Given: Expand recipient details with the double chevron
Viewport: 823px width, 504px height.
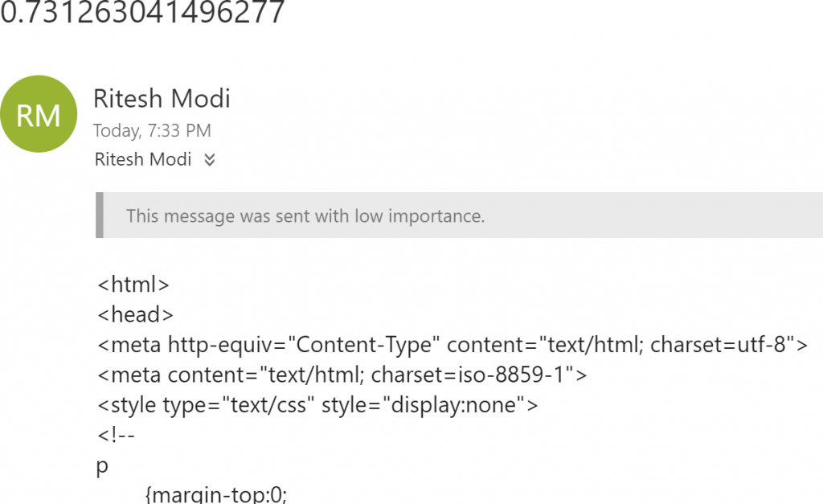Looking at the screenshot, I should coord(210,160).
